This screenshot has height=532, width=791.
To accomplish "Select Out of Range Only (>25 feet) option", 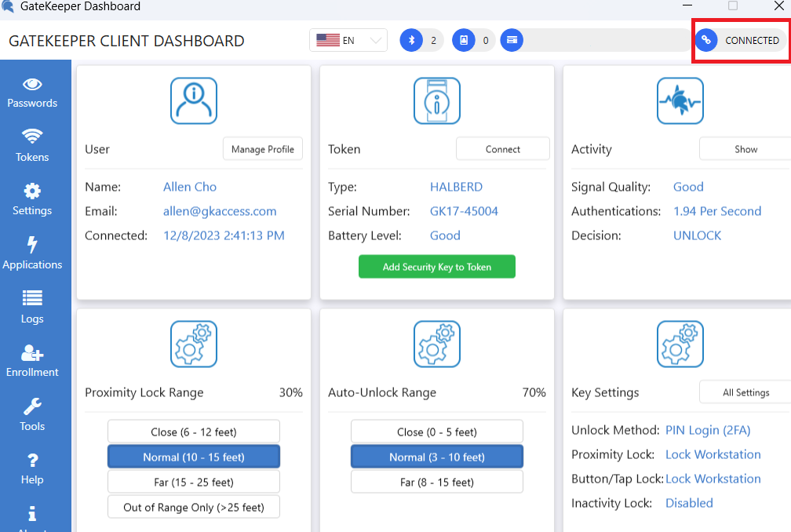I will point(193,507).
